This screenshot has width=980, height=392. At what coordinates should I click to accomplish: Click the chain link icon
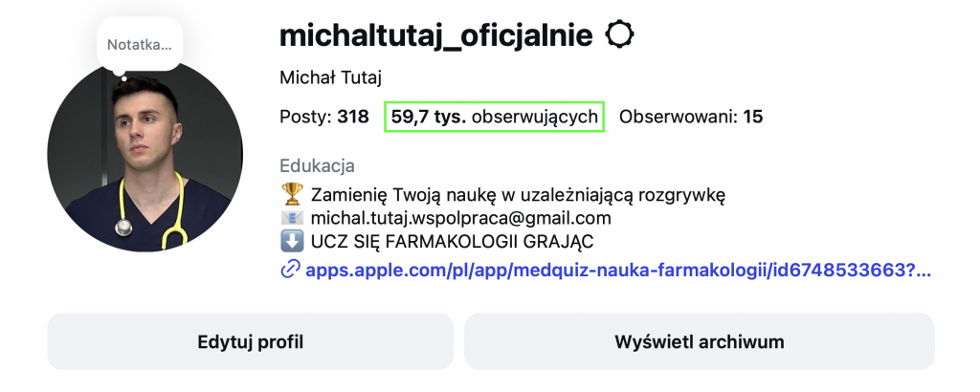pos(290,270)
